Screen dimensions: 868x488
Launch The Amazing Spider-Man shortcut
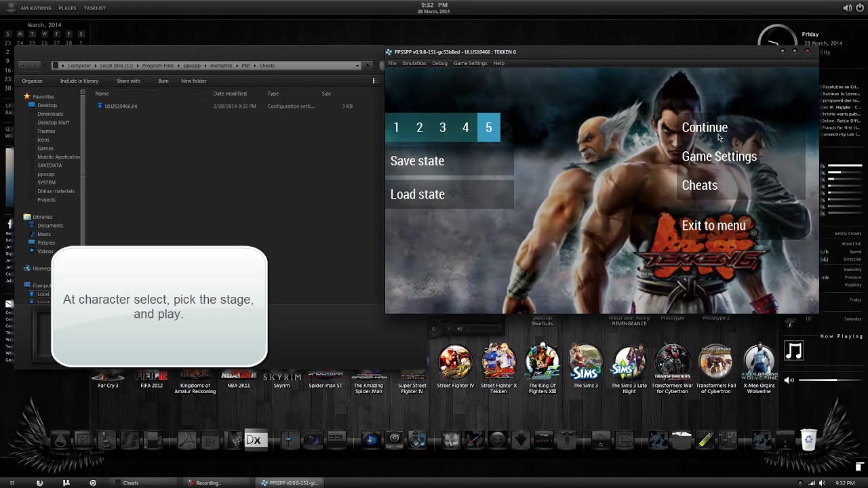click(x=368, y=381)
